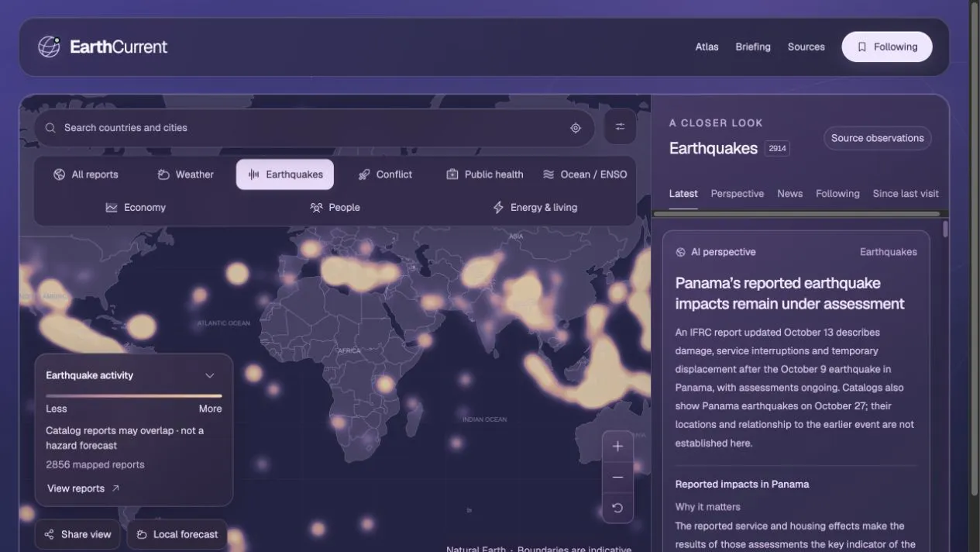Click the Weather cloud icon
Screen dimensions: 980x552
(x=163, y=174)
